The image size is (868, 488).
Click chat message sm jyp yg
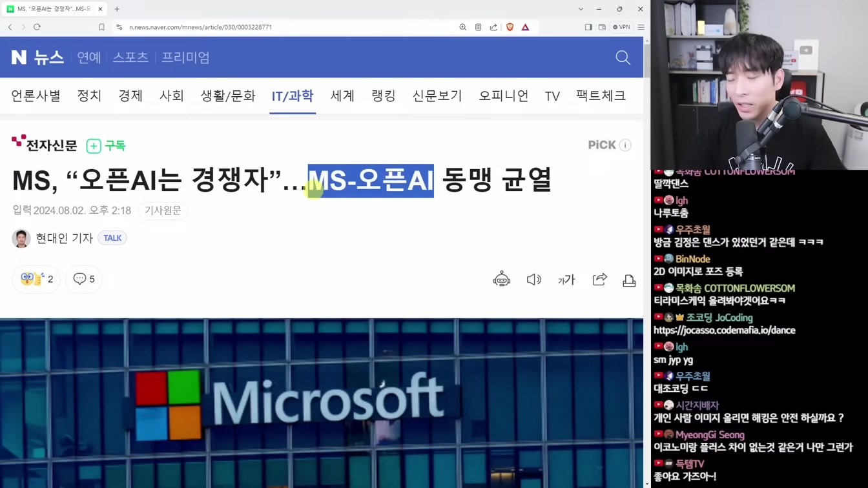pyautogui.click(x=673, y=360)
